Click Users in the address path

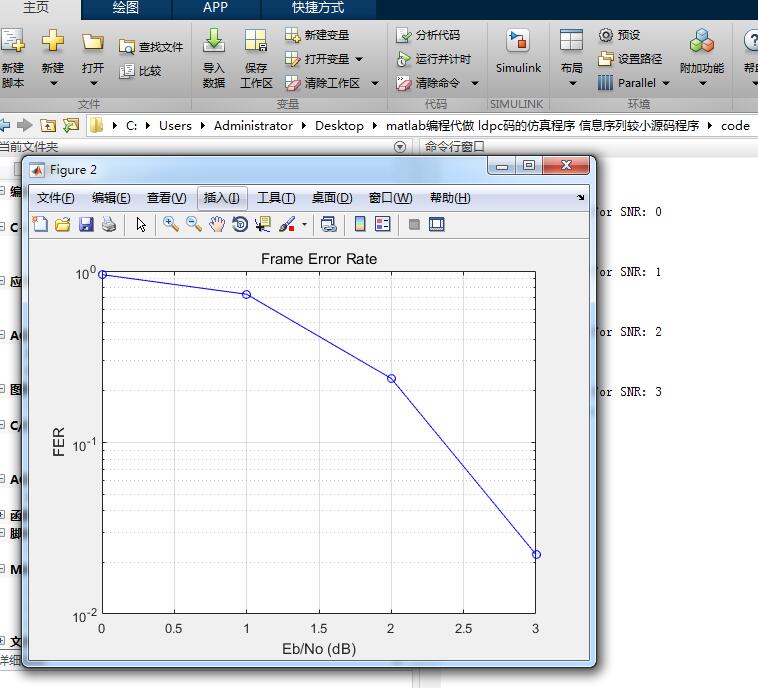(175, 126)
